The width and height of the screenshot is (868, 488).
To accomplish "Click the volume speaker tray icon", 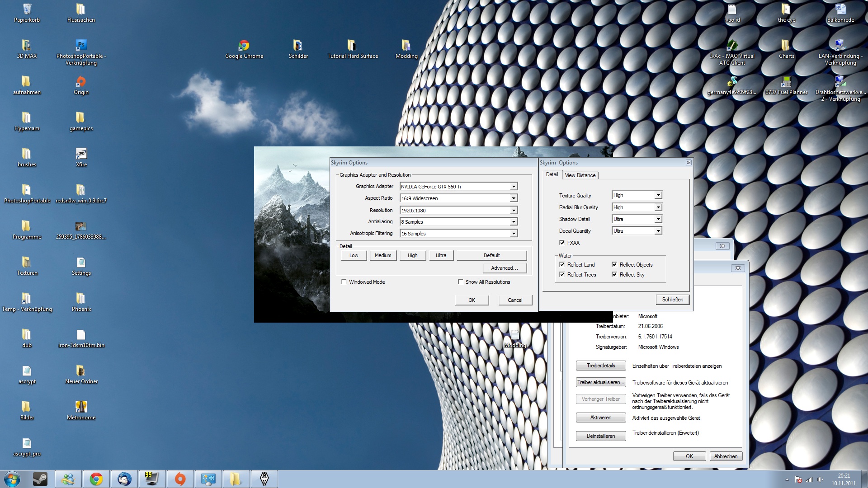I will (820, 479).
